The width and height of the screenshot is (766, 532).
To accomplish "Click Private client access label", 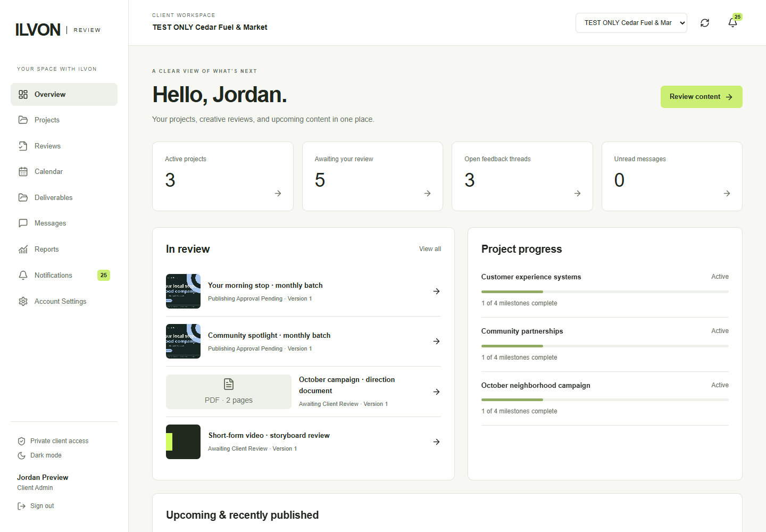I will pos(59,441).
